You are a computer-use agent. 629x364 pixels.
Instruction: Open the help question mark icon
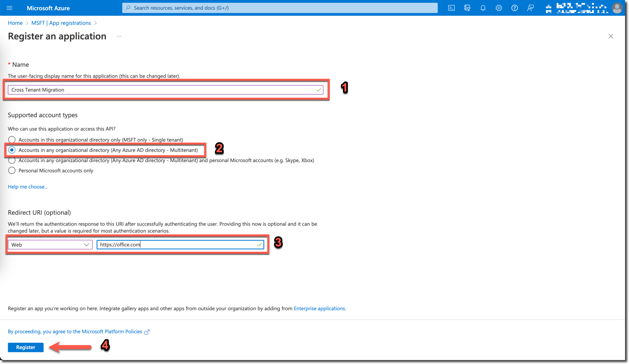[514, 8]
